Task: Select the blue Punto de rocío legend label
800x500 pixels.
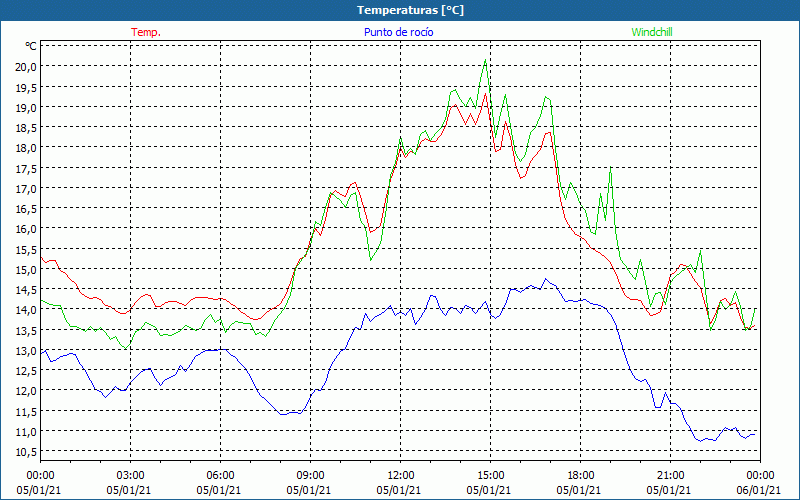Action: point(398,32)
